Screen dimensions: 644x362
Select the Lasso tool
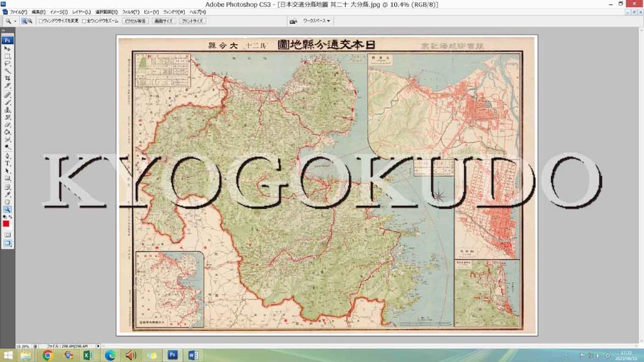click(7, 64)
